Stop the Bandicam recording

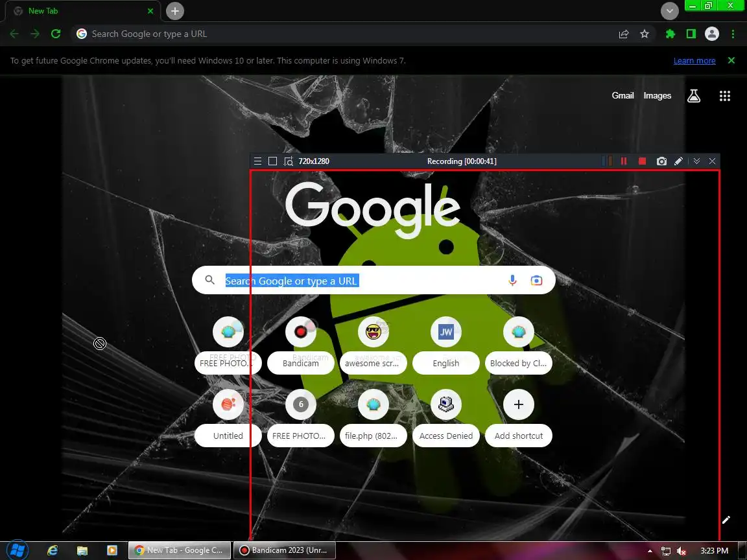point(642,161)
